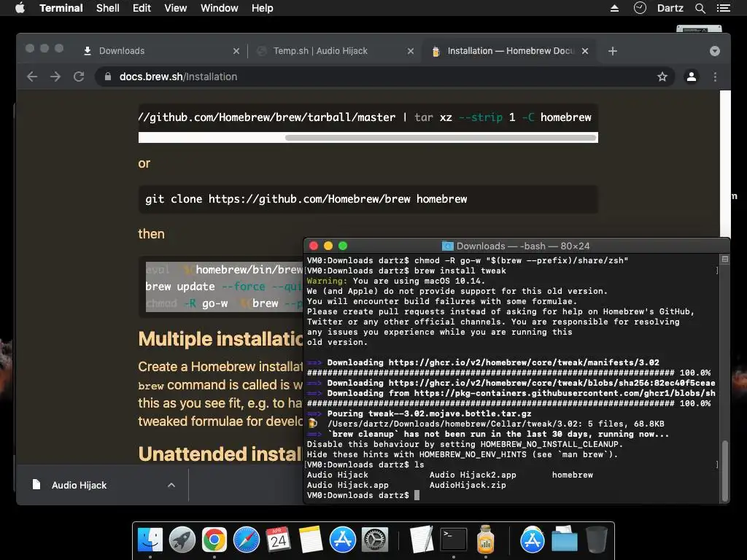747x560 pixels.
Task: Go forward in browser history
Action: [x=55, y=77]
